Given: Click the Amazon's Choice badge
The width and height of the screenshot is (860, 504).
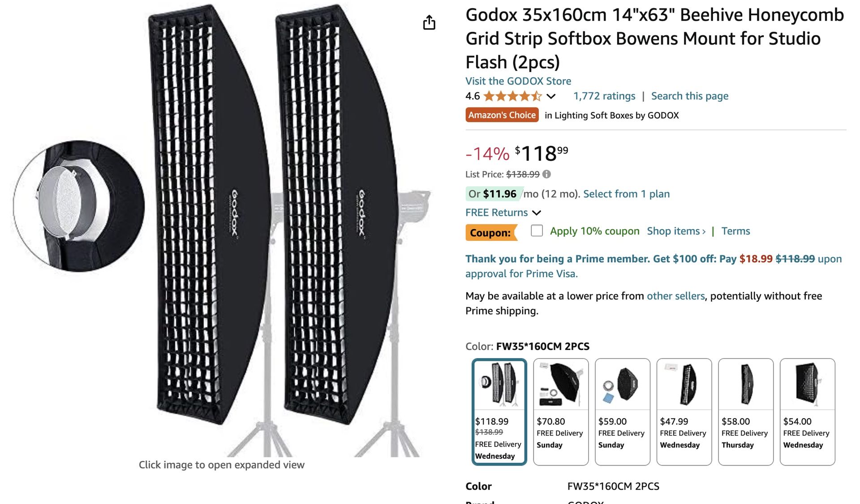Looking at the screenshot, I should tap(501, 115).
